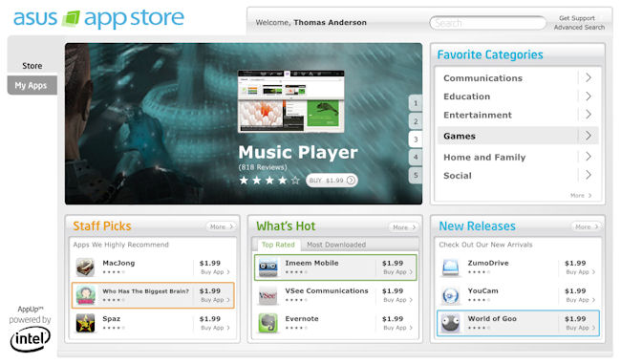
Task: Expand the Social category chevron
Action: tap(589, 175)
